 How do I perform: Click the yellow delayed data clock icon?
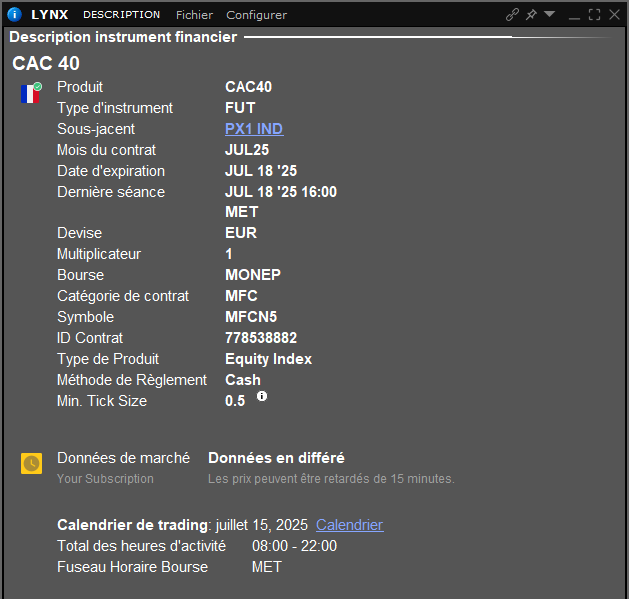point(32,464)
